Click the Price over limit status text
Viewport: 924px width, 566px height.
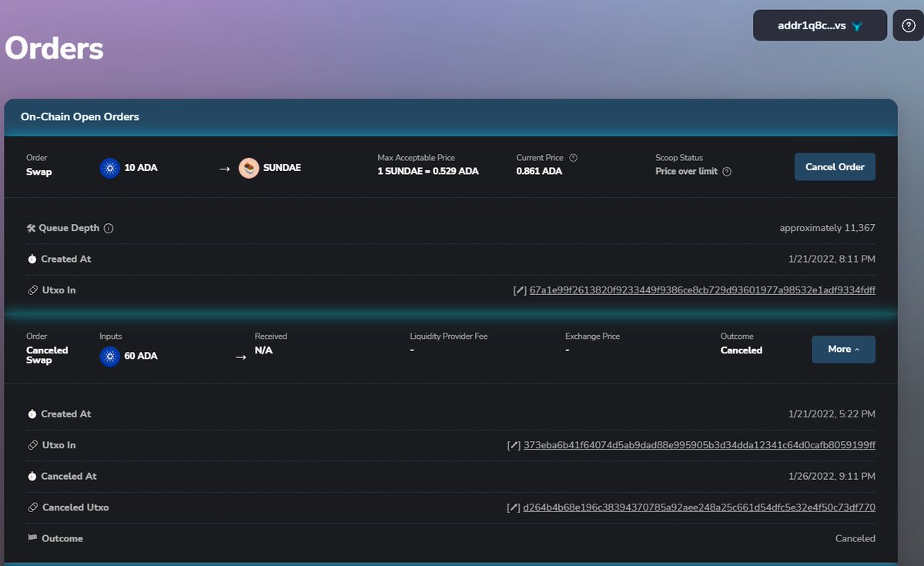point(687,172)
